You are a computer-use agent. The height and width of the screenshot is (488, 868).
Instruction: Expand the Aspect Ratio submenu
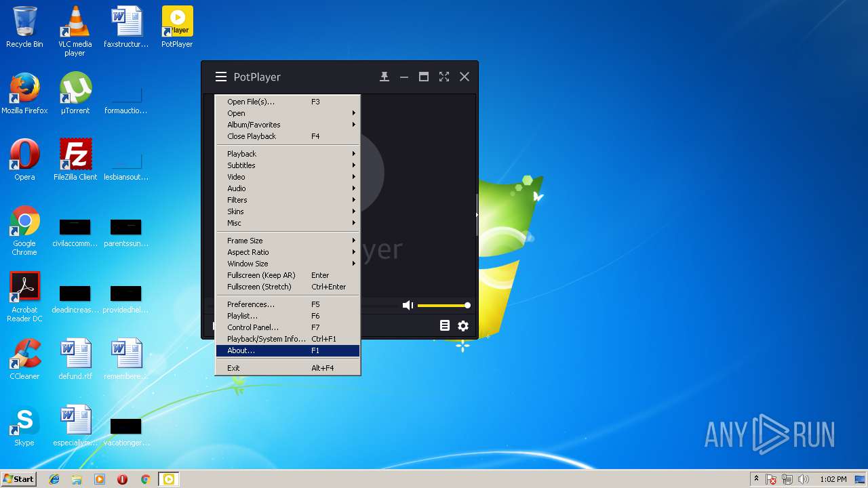(288, 252)
